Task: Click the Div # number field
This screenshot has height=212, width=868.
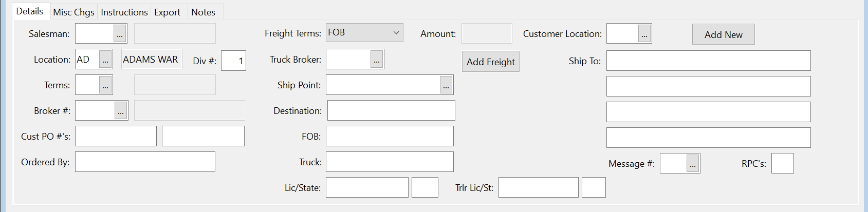Action: [x=233, y=61]
